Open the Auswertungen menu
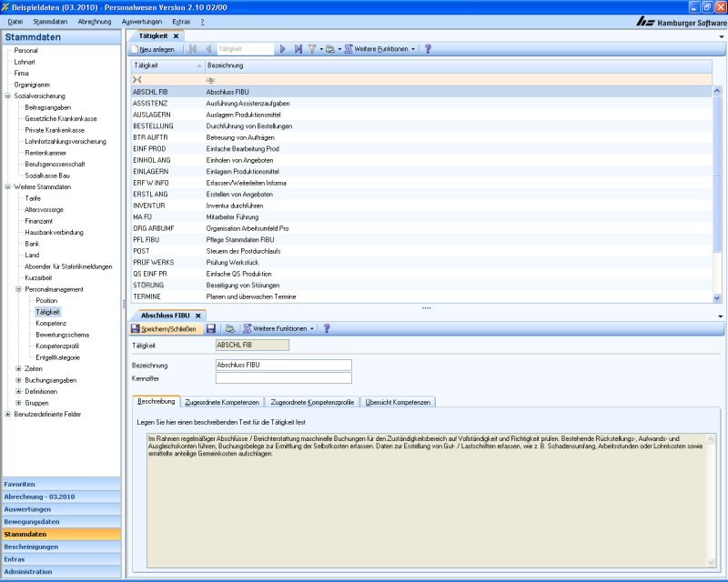The image size is (728, 582). pyautogui.click(x=141, y=20)
